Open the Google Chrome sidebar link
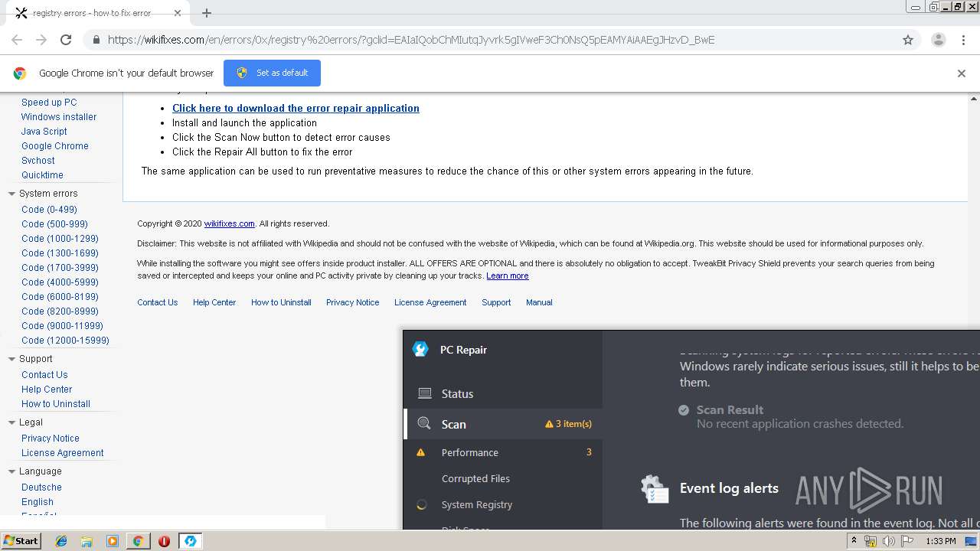Viewport: 980px width, 551px height. (x=55, y=145)
